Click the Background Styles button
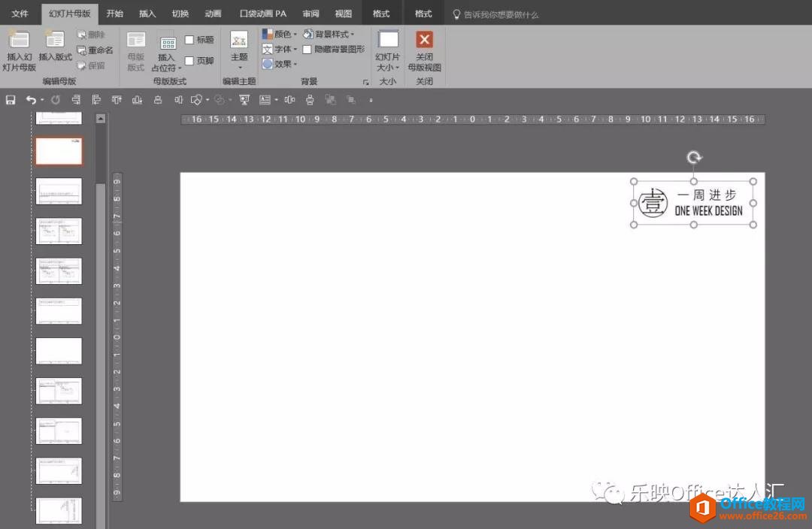The height and width of the screenshot is (529, 812). point(329,33)
